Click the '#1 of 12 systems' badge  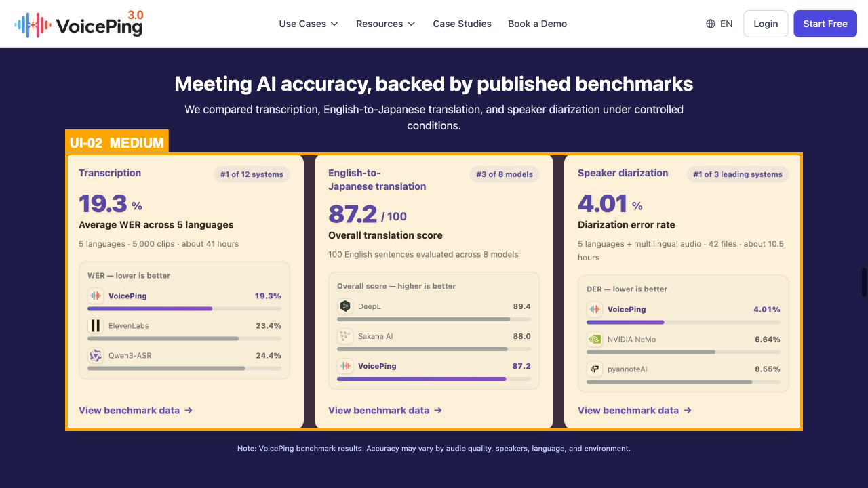[x=252, y=174]
